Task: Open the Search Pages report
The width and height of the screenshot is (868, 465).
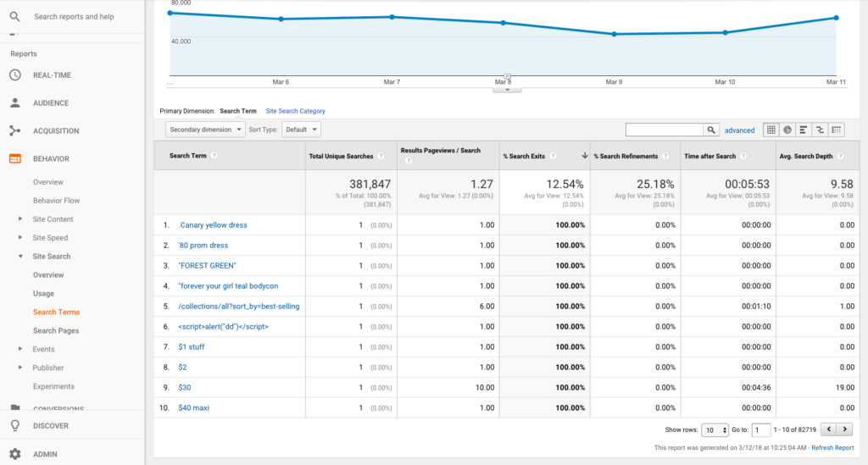Action: click(56, 330)
